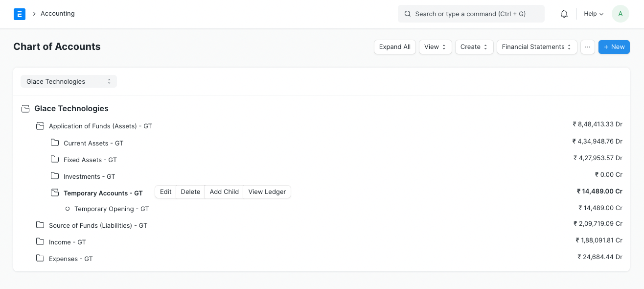
Task: Click the Expand All button
Action: (x=394, y=47)
